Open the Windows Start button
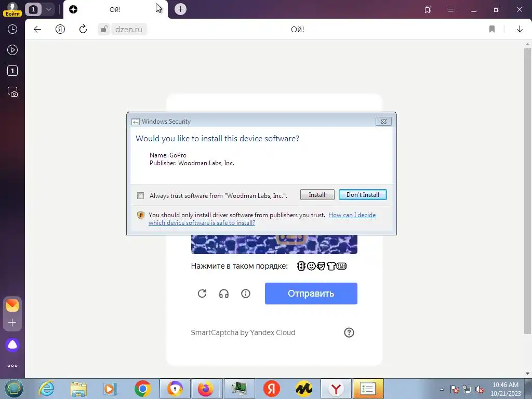The image size is (532, 399). click(14, 389)
